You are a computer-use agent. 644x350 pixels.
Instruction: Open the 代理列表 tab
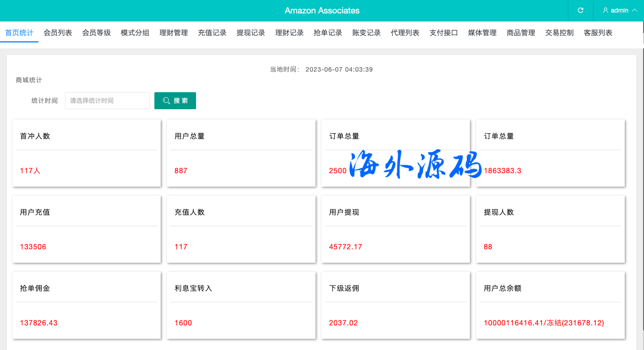[405, 33]
